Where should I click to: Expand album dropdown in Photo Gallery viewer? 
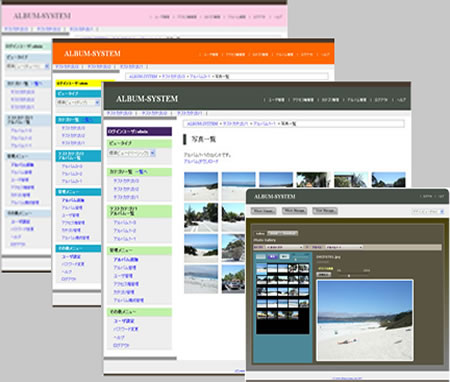[343, 247]
